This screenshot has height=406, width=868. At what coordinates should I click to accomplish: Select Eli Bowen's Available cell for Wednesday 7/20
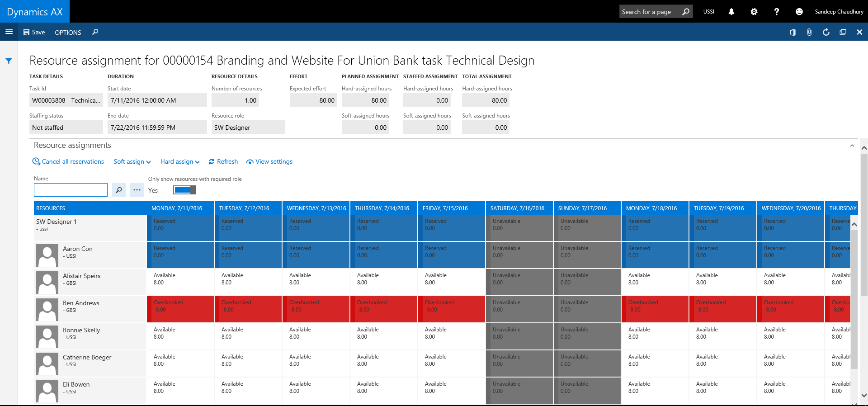pos(791,391)
